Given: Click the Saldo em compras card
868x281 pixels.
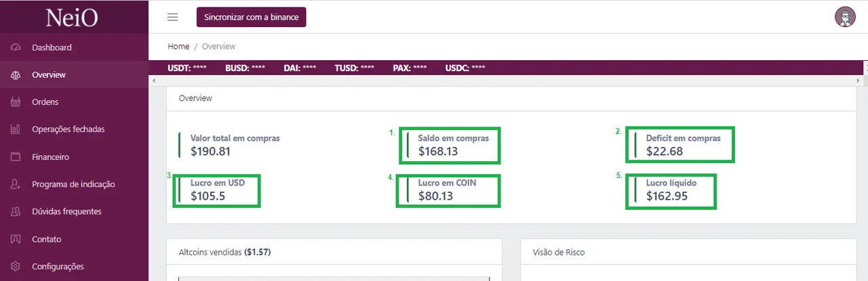Looking at the screenshot, I should coord(450,145).
